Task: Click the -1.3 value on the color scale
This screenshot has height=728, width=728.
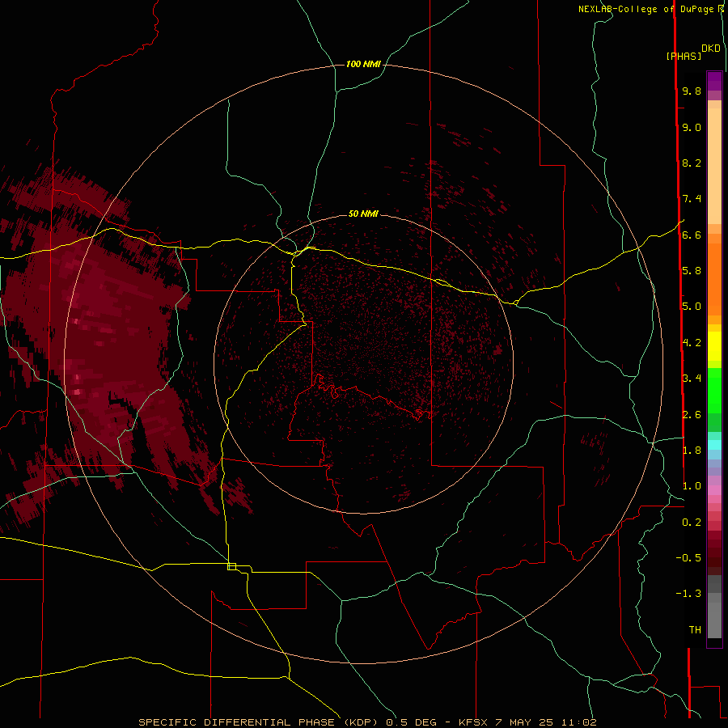Action: pyautogui.click(x=688, y=594)
